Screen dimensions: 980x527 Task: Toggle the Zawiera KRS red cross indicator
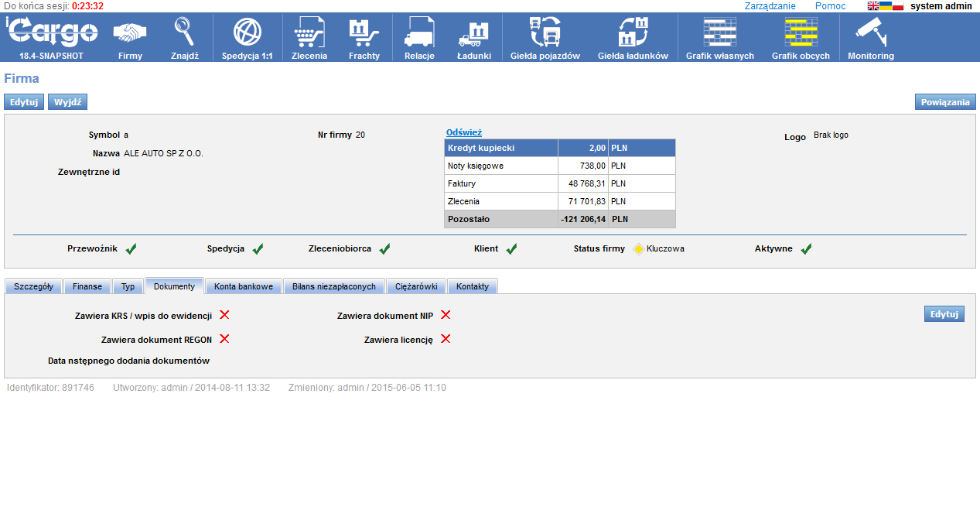point(224,315)
